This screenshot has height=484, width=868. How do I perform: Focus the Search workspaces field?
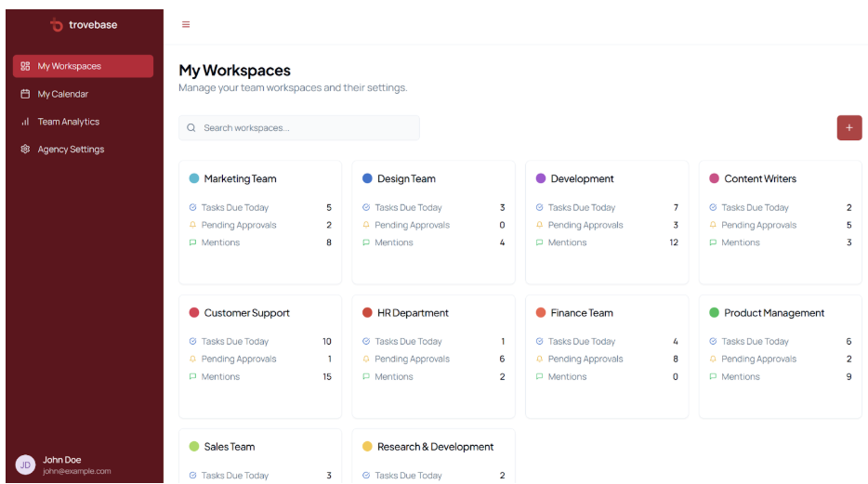pos(299,128)
